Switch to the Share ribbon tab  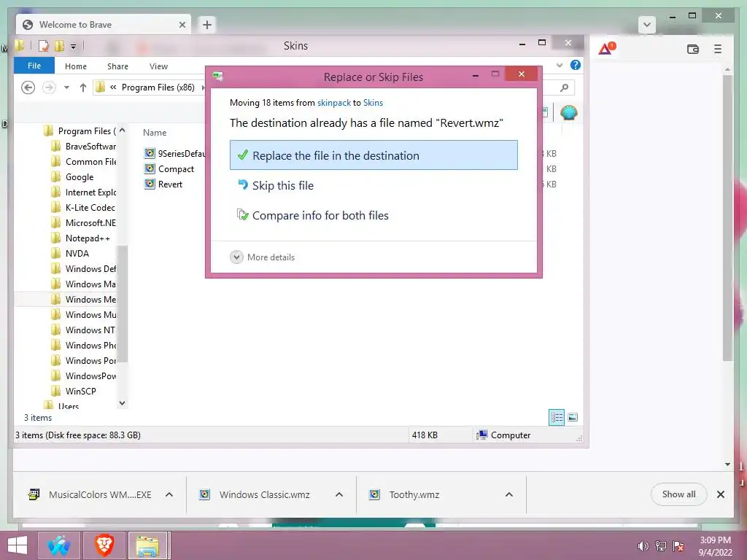pyautogui.click(x=117, y=66)
